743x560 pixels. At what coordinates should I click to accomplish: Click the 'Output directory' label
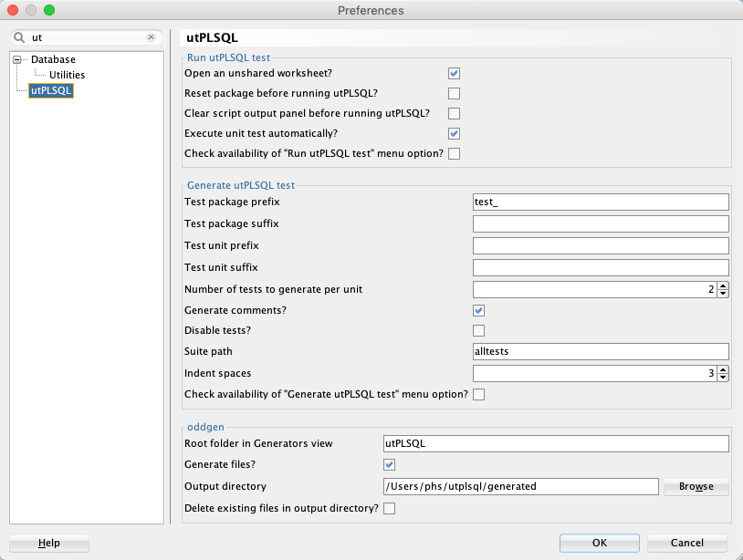click(x=225, y=487)
